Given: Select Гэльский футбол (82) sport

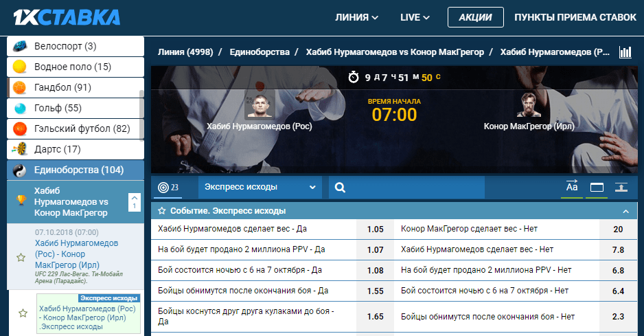Looking at the screenshot, I should point(76,128).
